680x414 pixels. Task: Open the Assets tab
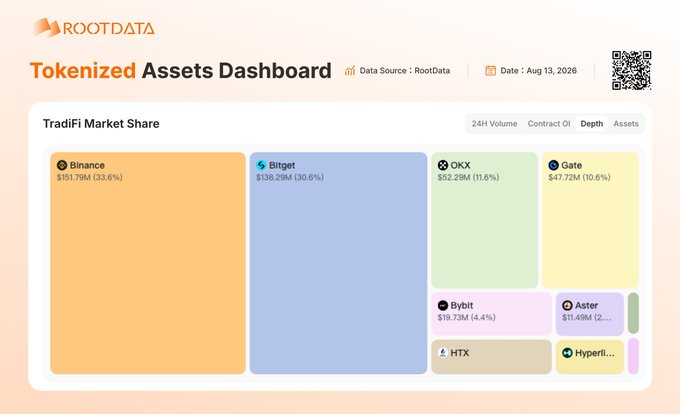pyautogui.click(x=626, y=124)
